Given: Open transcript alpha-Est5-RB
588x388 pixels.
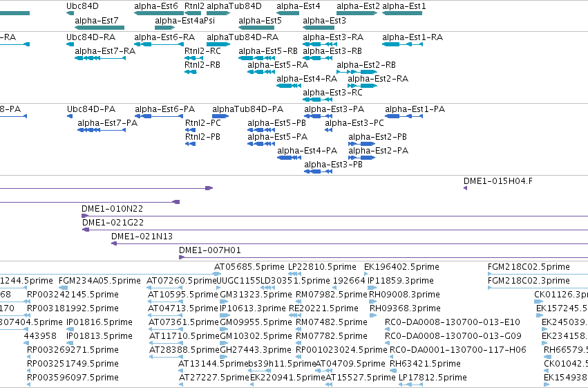Looking at the screenshot, I should pos(268,51).
